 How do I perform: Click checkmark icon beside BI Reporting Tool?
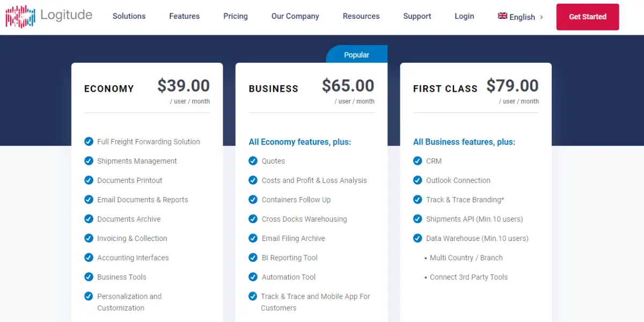click(x=253, y=257)
